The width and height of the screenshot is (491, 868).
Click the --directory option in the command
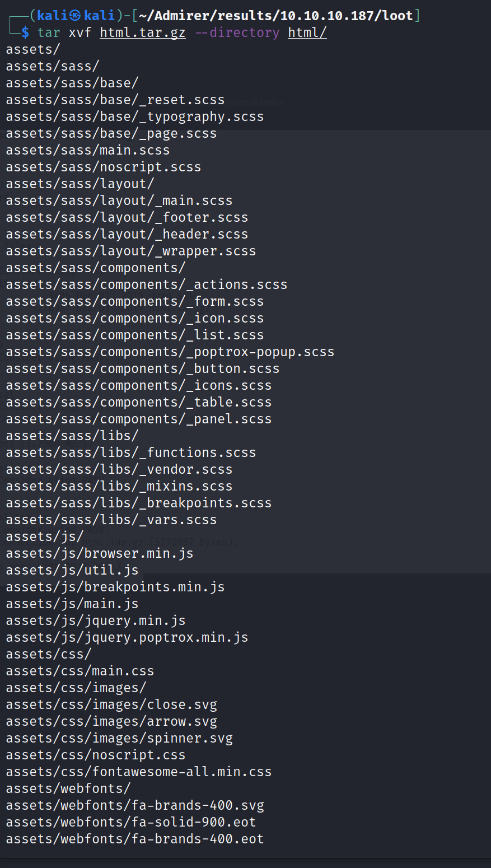[237, 32]
